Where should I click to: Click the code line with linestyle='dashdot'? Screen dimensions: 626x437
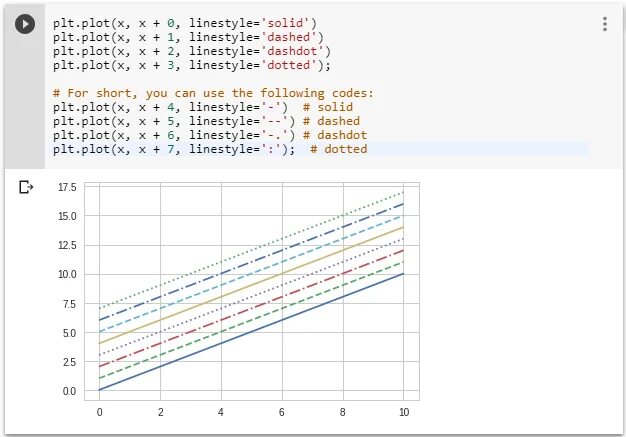[x=192, y=51]
